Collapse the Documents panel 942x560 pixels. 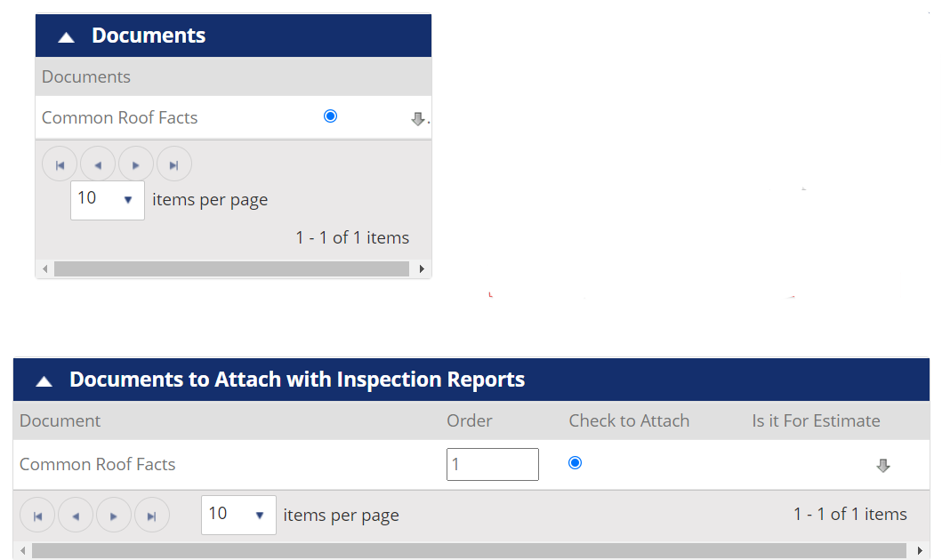(65, 35)
